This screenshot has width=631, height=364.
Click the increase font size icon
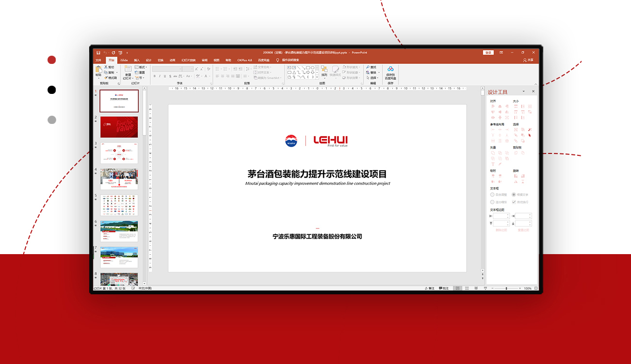click(x=196, y=69)
